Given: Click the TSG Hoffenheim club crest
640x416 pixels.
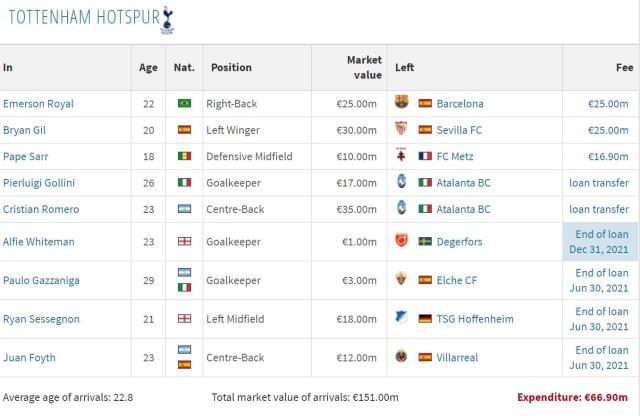Looking at the screenshot, I should click(x=402, y=319).
